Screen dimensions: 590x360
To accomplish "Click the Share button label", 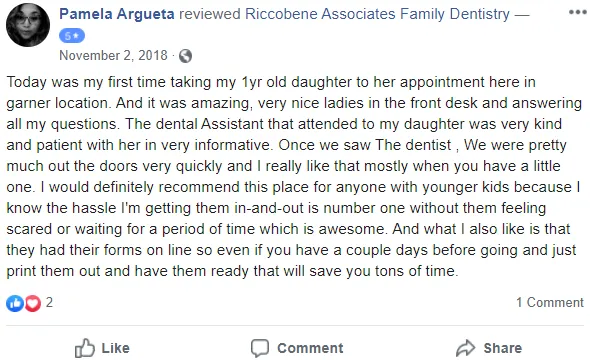I will [503, 348].
